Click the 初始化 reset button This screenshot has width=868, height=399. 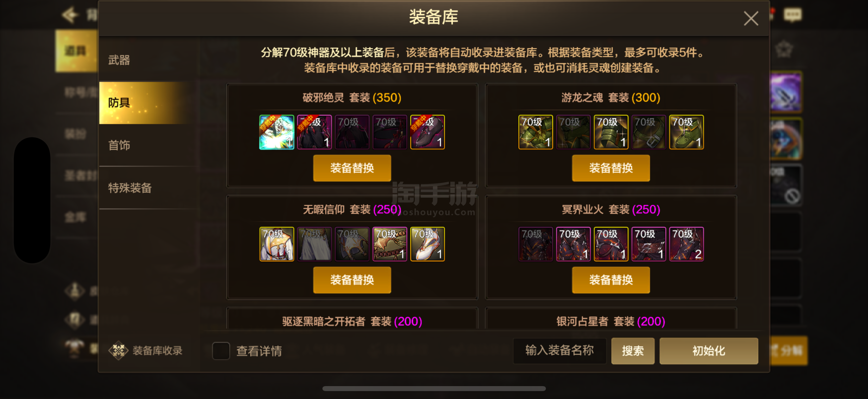coord(709,351)
